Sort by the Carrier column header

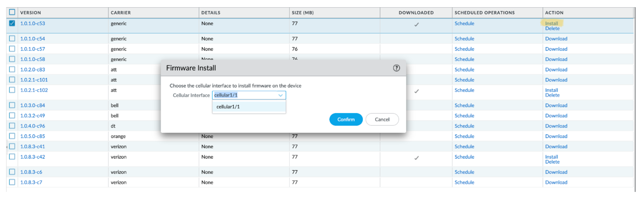(x=121, y=13)
